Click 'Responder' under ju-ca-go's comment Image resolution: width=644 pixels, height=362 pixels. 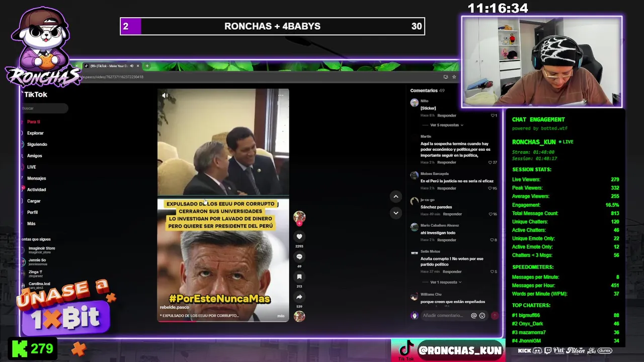tap(452, 214)
